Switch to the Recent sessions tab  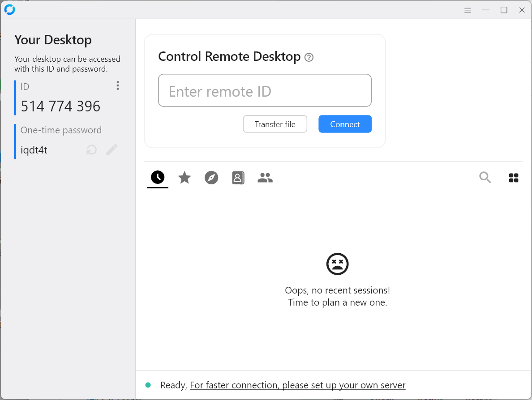(158, 178)
